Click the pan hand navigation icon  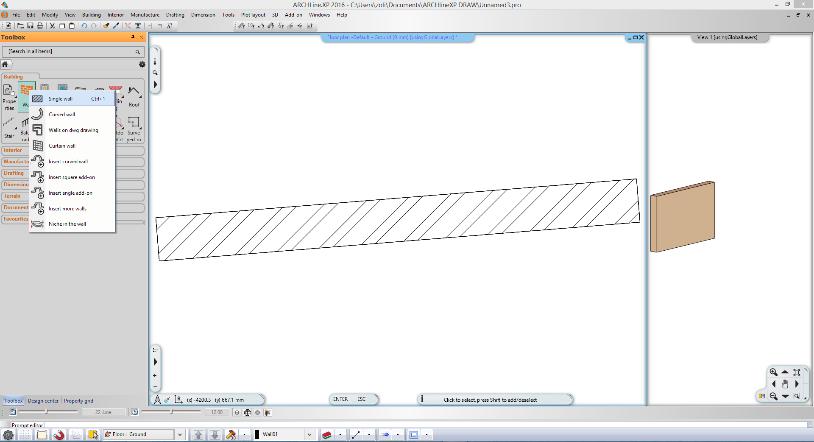[x=785, y=385]
